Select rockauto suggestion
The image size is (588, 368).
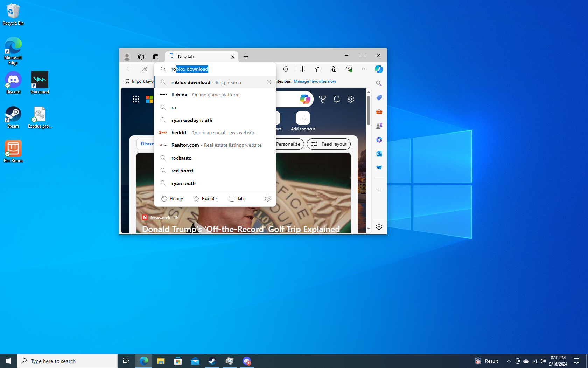point(215,158)
